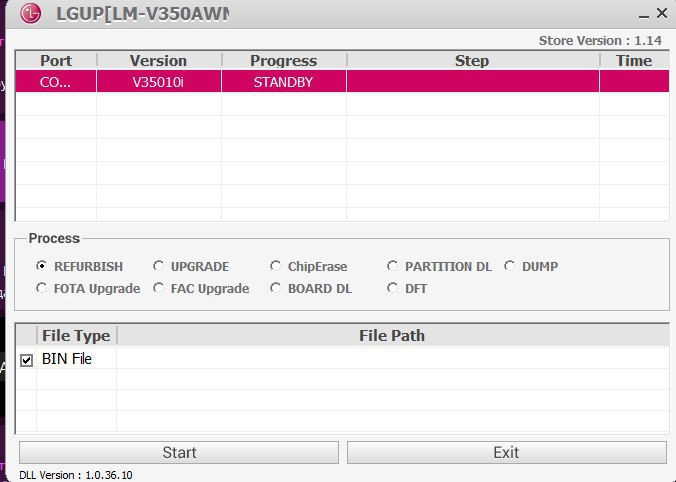
Task: Select the UPGRADE radio button
Action: (158, 266)
